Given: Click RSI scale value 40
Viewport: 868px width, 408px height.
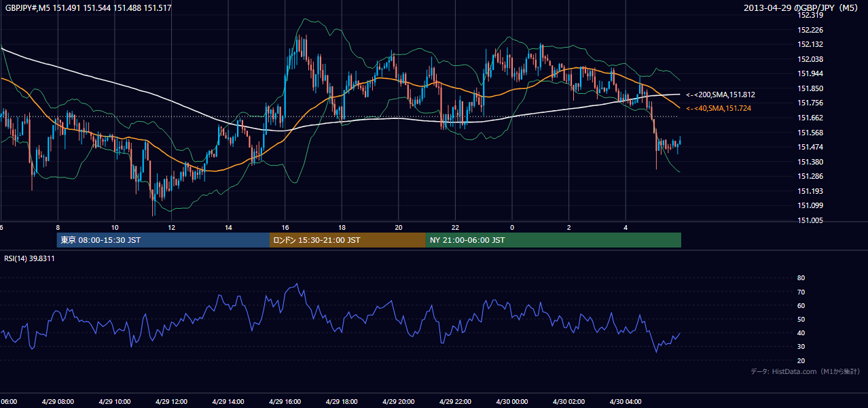Looking at the screenshot, I should click(x=801, y=333).
